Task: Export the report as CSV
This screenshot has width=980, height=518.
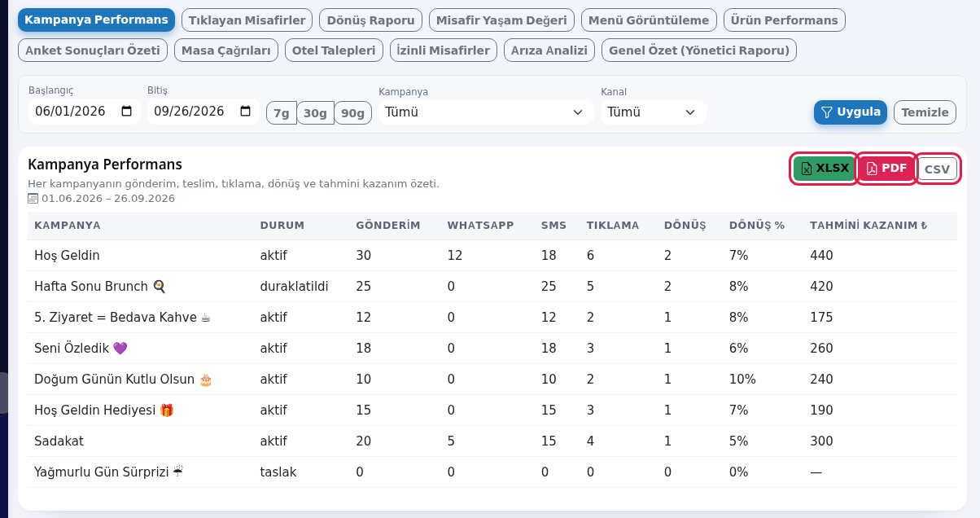Action: (938, 169)
